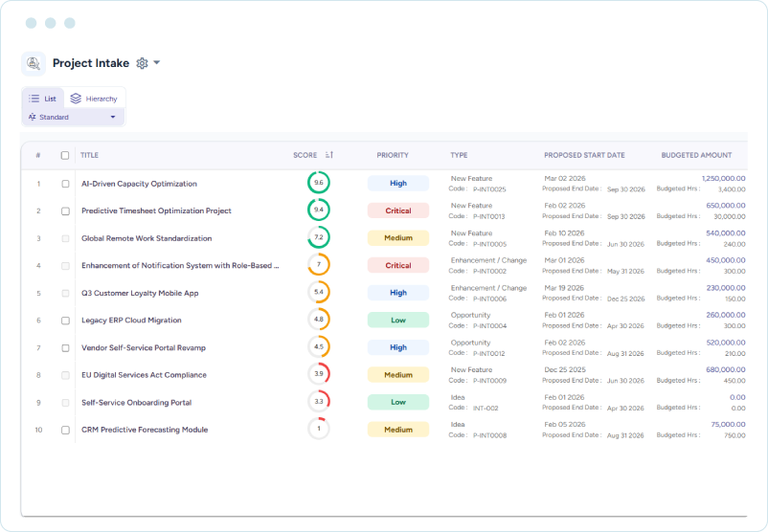Screen dimensions: 768x532
Task: Click the Type column header
Action: tap(459, 155)
